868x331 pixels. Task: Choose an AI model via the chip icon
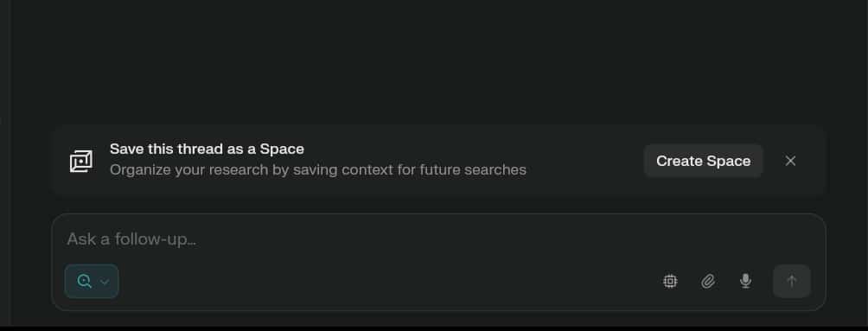coord(670,281)
